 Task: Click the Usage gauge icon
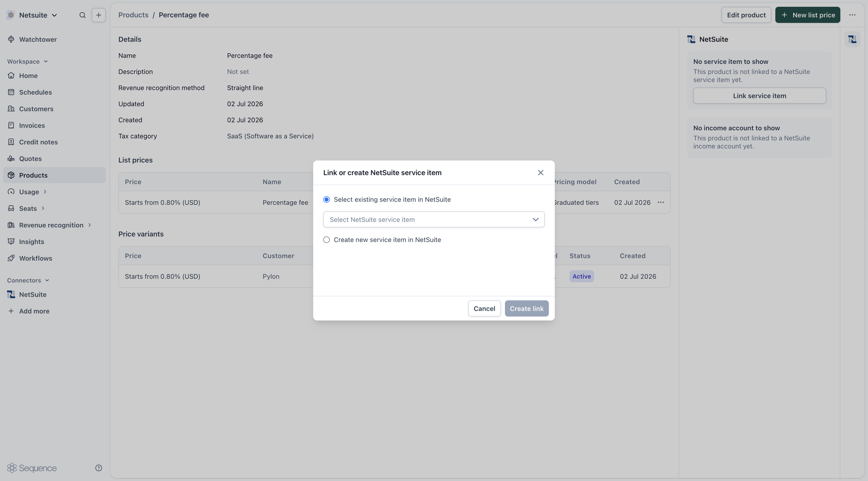pyautogui.click(x=11, y=192)
